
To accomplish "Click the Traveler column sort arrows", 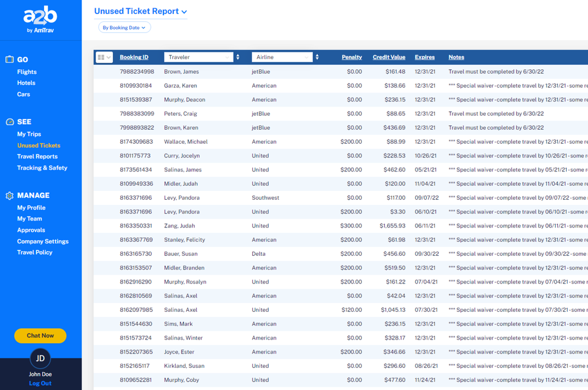I will 238,57.
